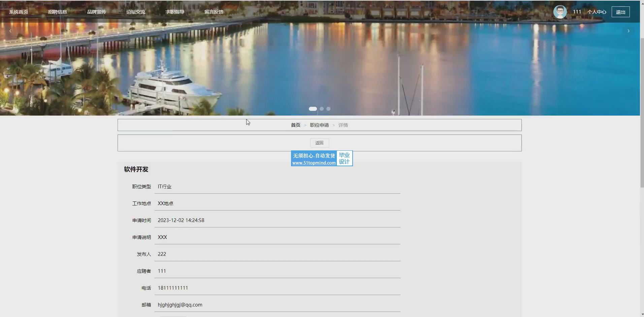Click the 应聘者 value 111
Viewport: 644px width, 317px height.
pos(162,271)
